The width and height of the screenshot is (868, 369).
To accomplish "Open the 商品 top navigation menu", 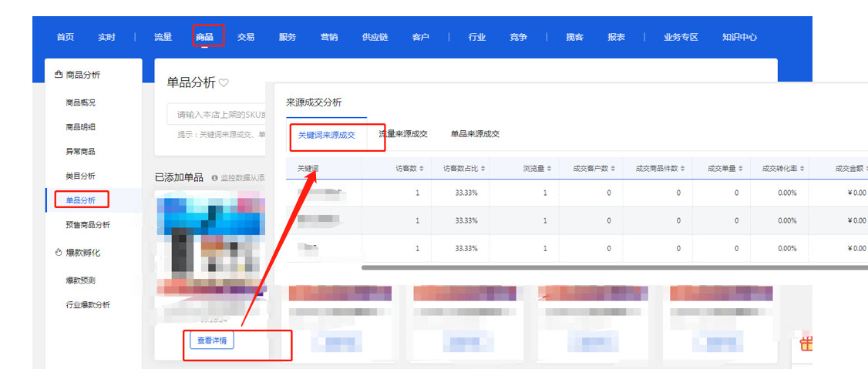I will point(204,37).
